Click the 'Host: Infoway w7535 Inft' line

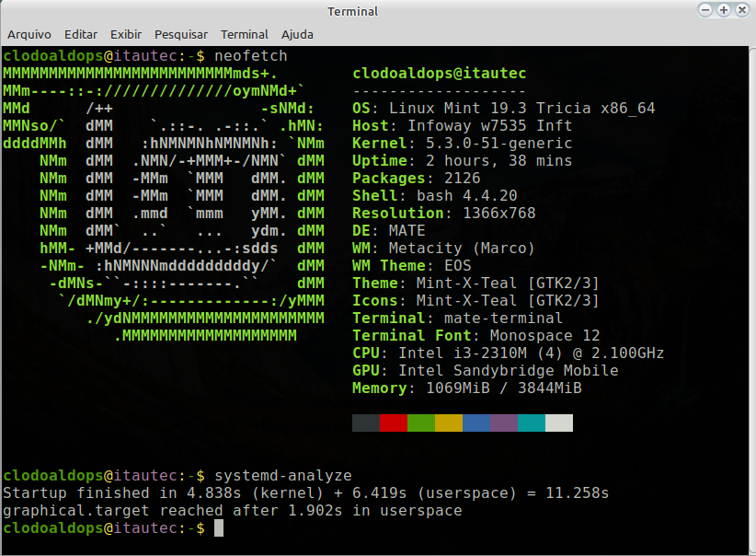pos(463,125)
